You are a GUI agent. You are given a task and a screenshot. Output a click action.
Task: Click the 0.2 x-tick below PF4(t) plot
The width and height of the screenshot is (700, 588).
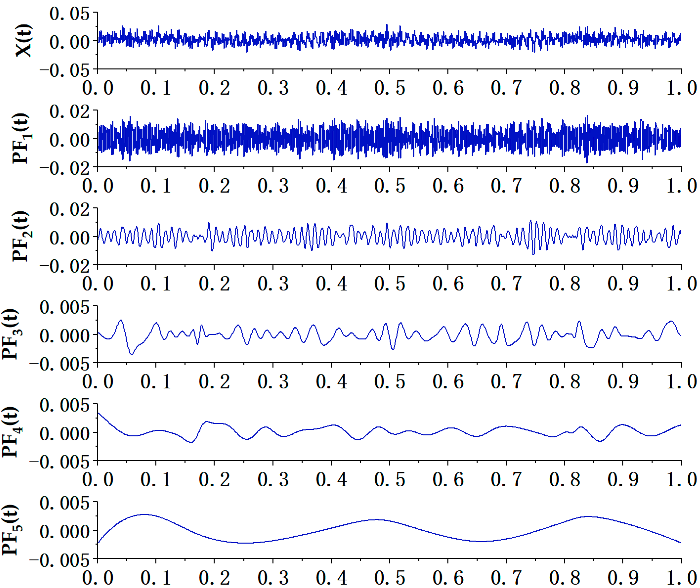point(214,480)
